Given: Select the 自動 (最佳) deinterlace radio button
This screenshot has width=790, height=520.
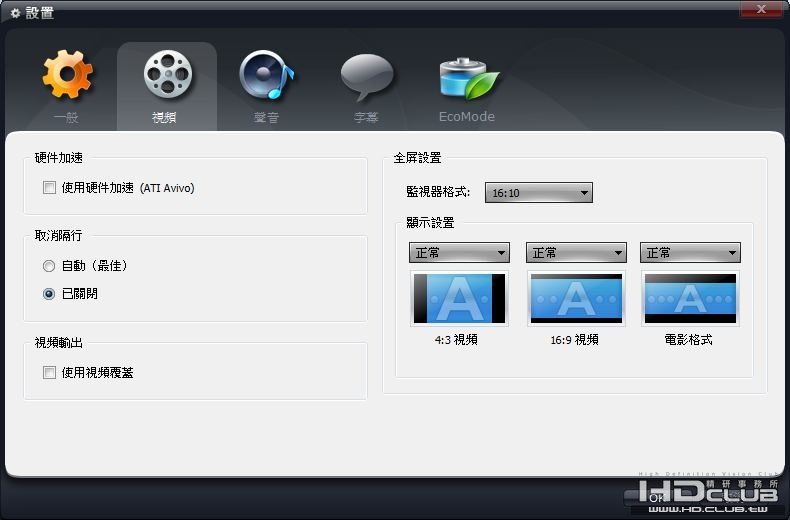Looking at the screenshot, I should point(49,266).
